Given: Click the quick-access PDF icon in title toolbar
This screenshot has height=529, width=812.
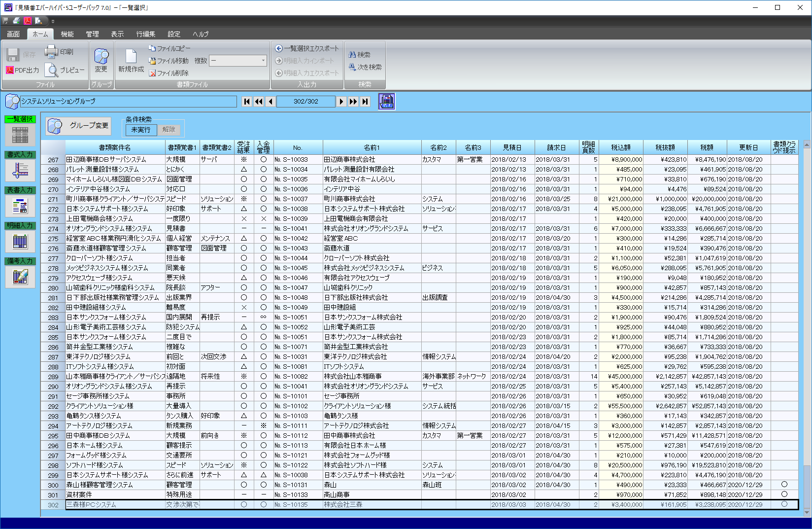Looking at the screenshot, I should tap(27, 21).
